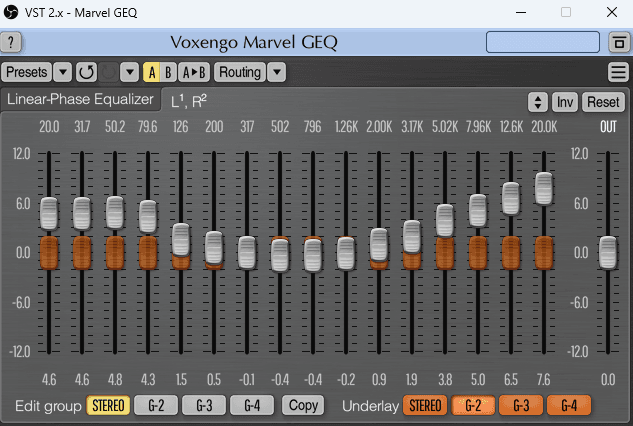The height and width of the screenshot is (426, 633).
Task: Minimize the VST window
Action: click(521, 13)
